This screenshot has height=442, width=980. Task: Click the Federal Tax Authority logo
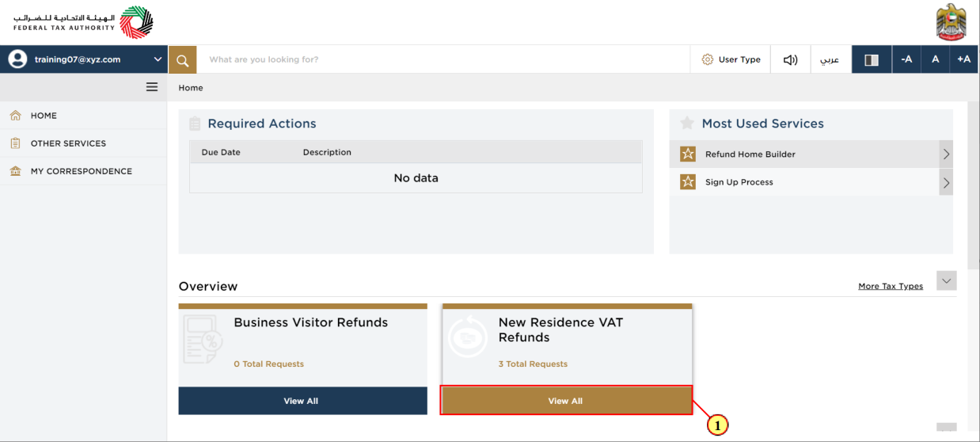(83, 22)
